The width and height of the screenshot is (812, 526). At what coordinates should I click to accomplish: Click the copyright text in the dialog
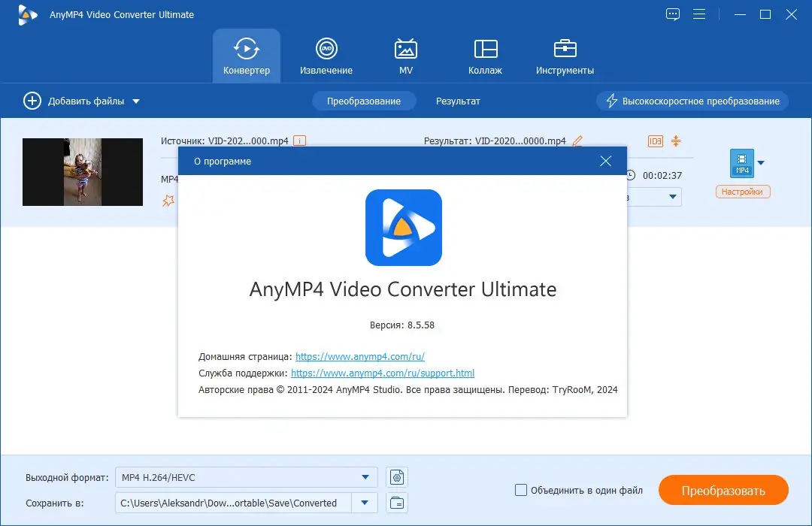[408, 390]
